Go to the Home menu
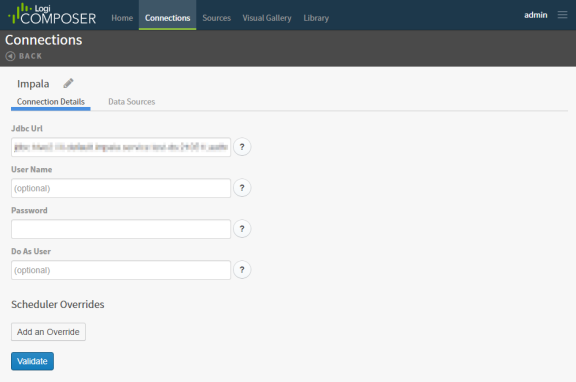Image resolution: width=576 pixels, height=382 pixels. pyautogui.click(x=122, y=18)
